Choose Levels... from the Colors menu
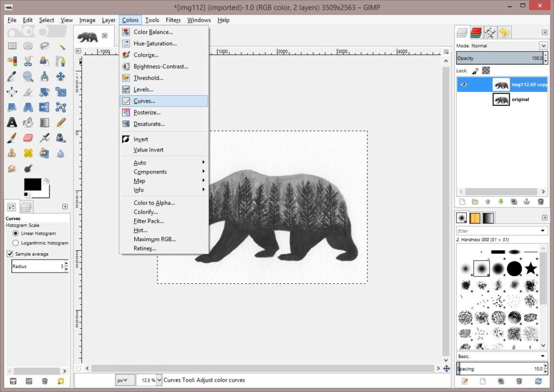This screenshot has height=392, width=554. 164,89
